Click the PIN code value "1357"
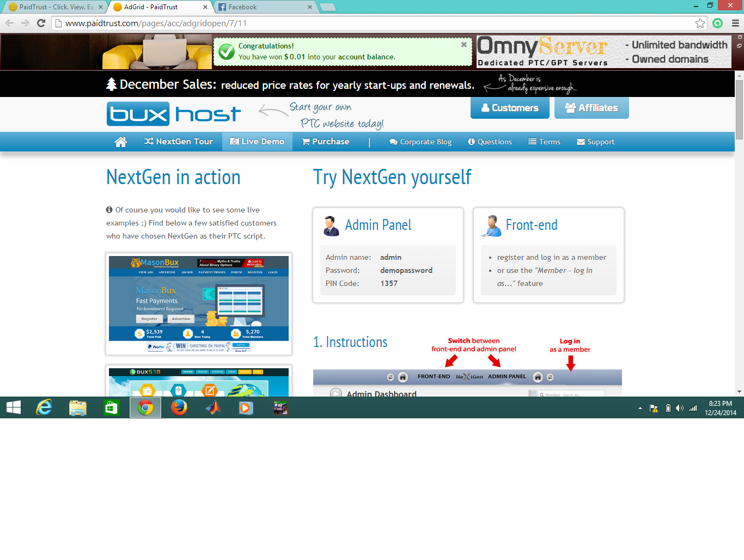This screenshot has height=560, width=744. 389,283
